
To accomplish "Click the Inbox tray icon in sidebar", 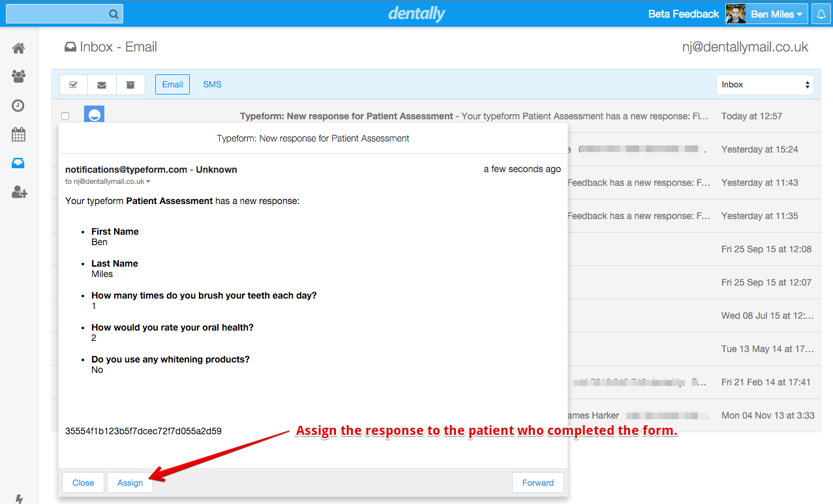I will (x=18, y=164).
